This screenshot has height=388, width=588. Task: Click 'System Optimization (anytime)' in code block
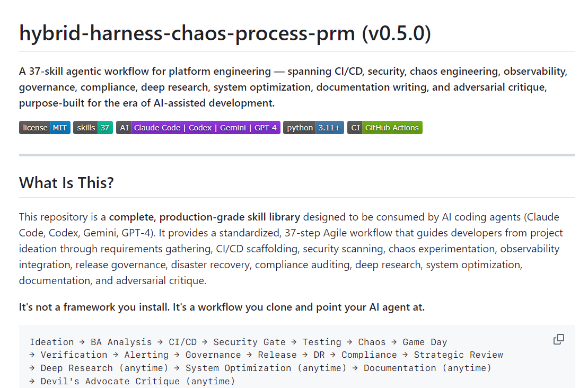click(x=266, y=368)
